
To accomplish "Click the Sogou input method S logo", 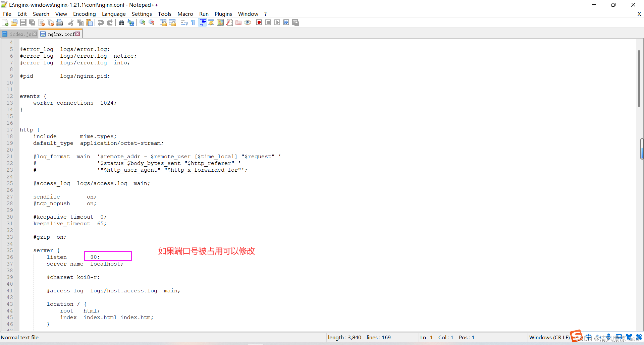I will pos(576,336).
